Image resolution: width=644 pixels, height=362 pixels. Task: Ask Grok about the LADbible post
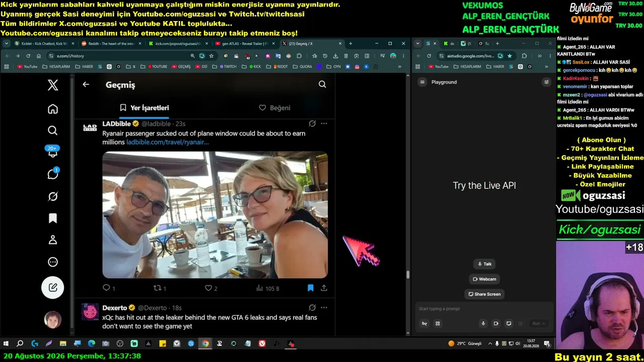click(x=312, y=124)
